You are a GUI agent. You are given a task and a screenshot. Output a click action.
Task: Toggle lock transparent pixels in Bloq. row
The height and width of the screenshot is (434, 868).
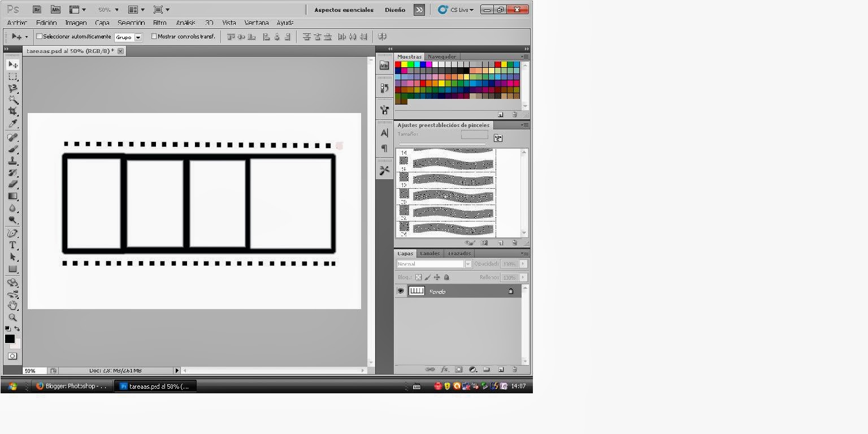click(x=418, y=277)
